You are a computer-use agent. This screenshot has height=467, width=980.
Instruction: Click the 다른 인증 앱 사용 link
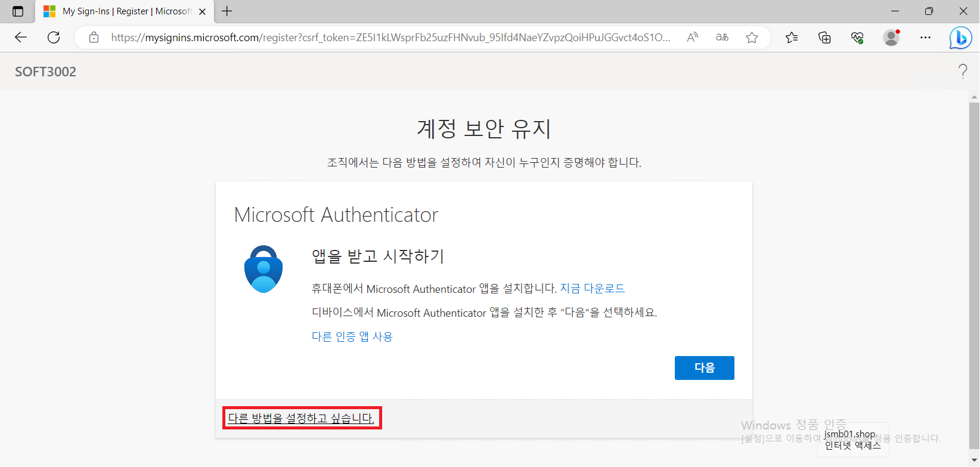[x=352, y=336]
